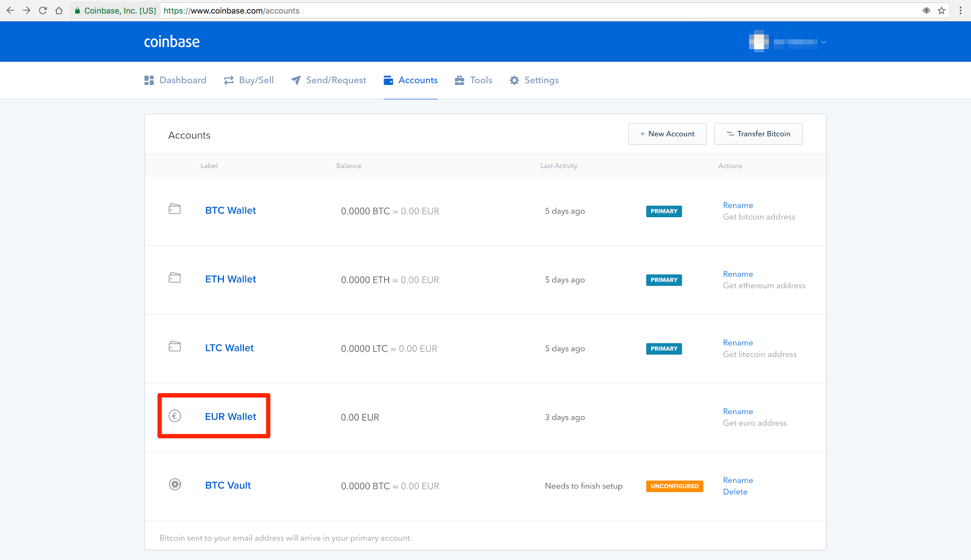The width and height of the screenshot is (971, 560).
Task: Click the '3 days ago' last activity text
Action: point(565,417)
